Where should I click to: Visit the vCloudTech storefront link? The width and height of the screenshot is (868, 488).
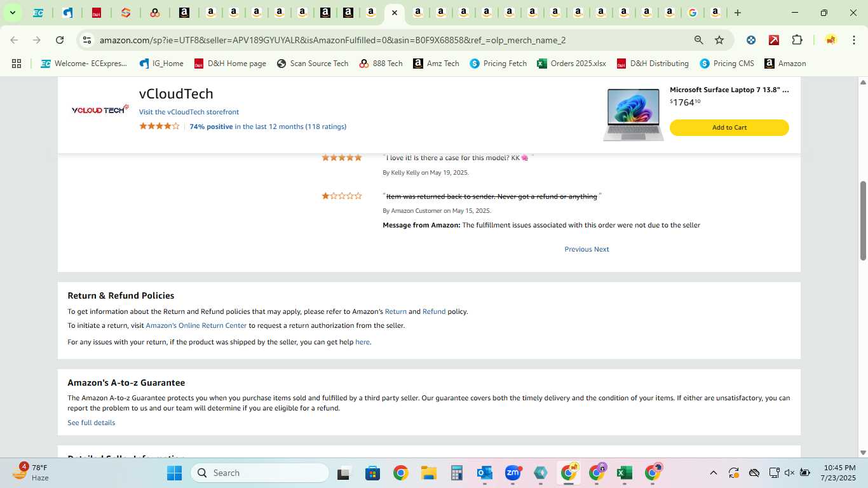click(x=189, y=112)
